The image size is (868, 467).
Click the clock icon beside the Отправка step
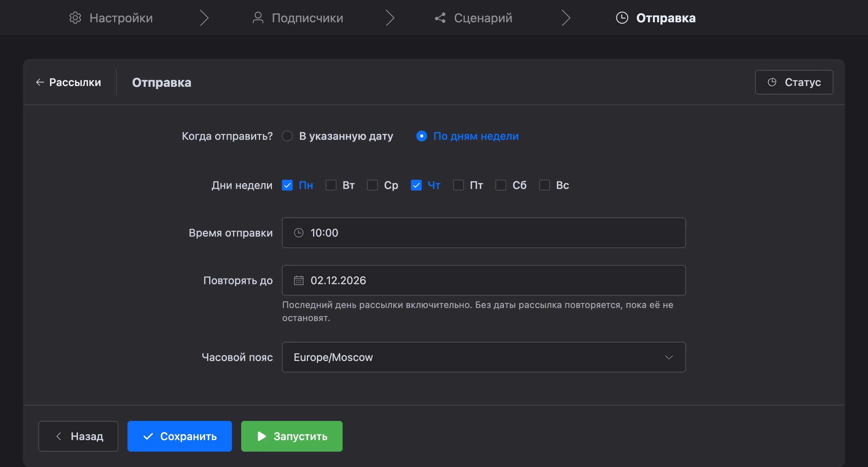point(622,18)
